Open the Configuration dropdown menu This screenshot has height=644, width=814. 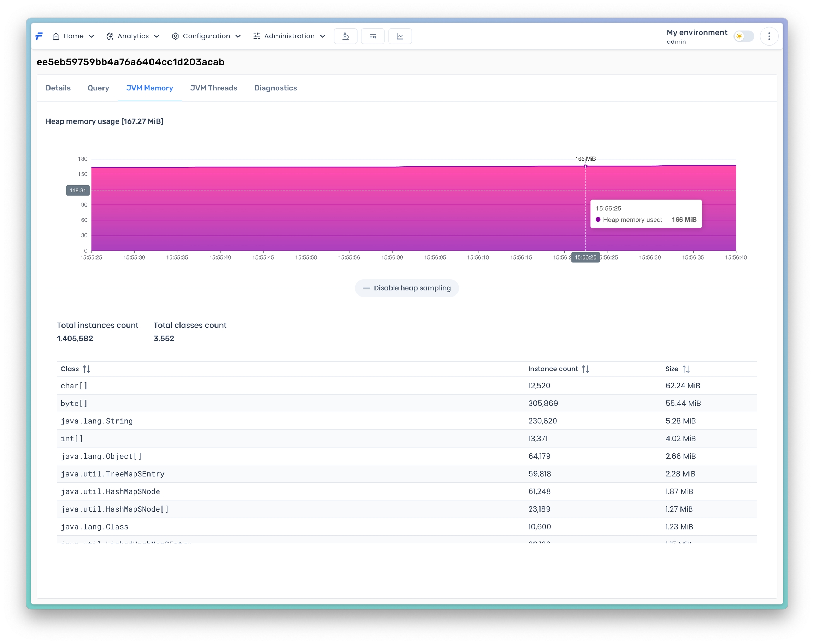[206, 36]
